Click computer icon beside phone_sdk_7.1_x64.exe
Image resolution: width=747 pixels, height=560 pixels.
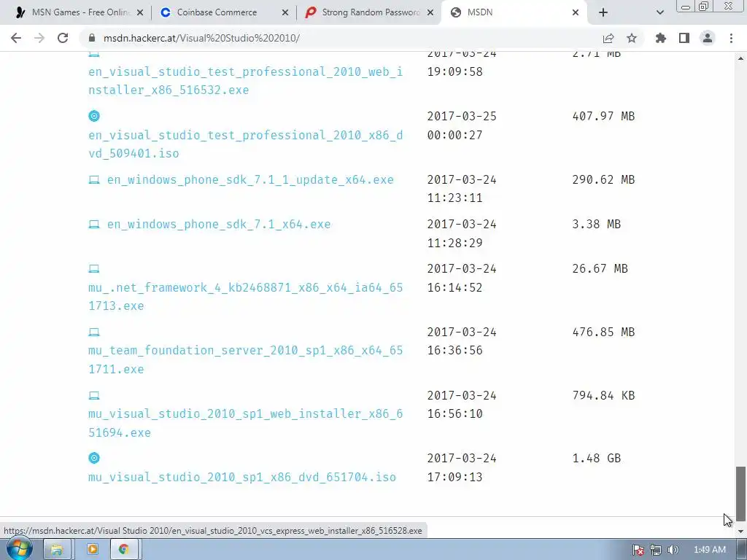tap(94, 225)
